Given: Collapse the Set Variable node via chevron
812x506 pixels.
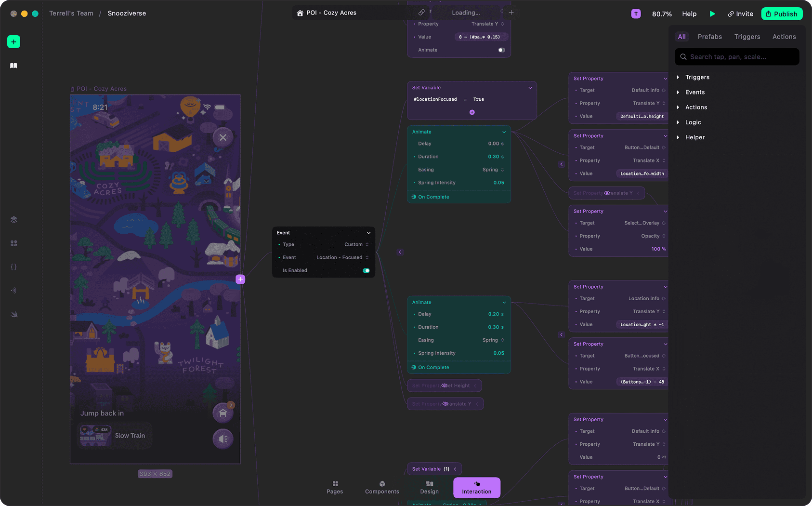Looking at the screenshot, I should (530, 88).
